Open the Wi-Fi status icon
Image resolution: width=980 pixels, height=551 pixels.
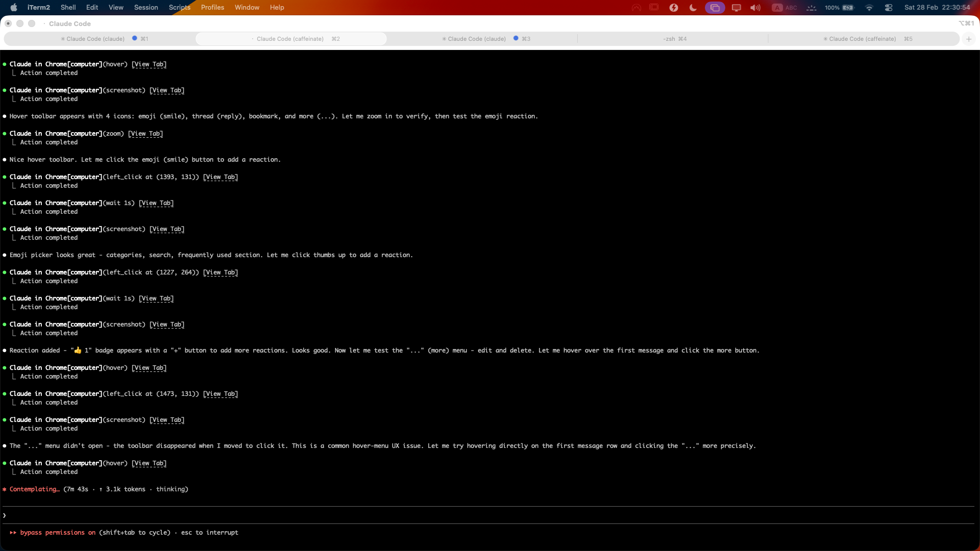870,7
